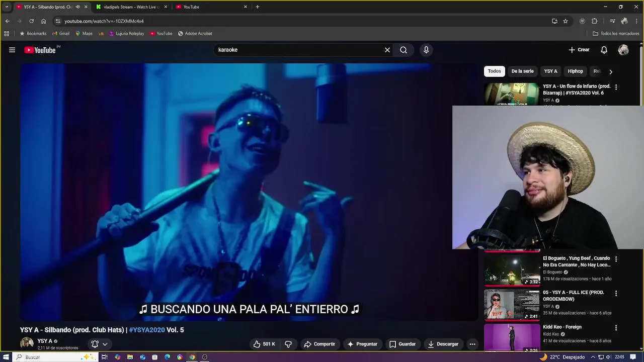Install the page as an app

[x=554, y=21]
